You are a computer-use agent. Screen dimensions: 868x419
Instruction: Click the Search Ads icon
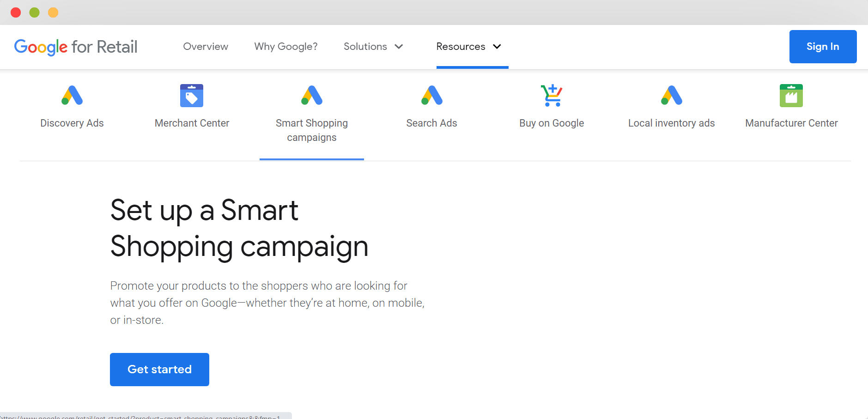(432, 95)
